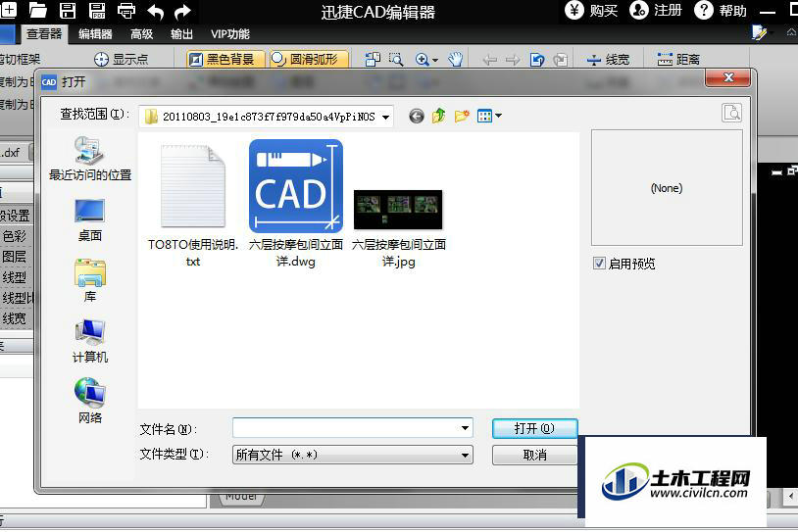Click the Undo arrow icon
The image size is (798, 532).
pos(156,11)
